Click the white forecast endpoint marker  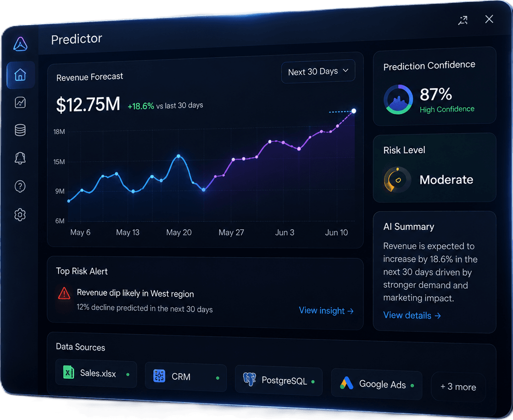(354, 111)
